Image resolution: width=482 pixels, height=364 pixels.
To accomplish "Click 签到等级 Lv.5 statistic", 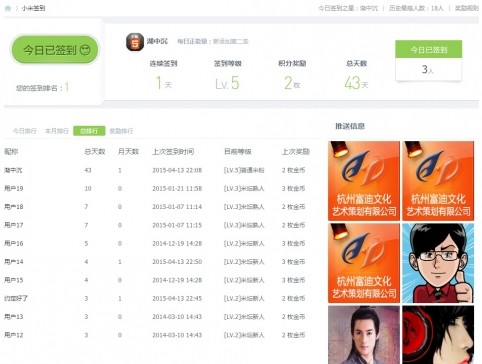I will [x=227, y=75].
